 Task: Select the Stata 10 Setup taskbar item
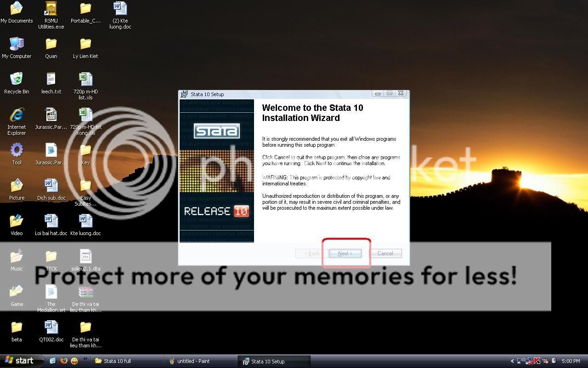pos(275,361)
